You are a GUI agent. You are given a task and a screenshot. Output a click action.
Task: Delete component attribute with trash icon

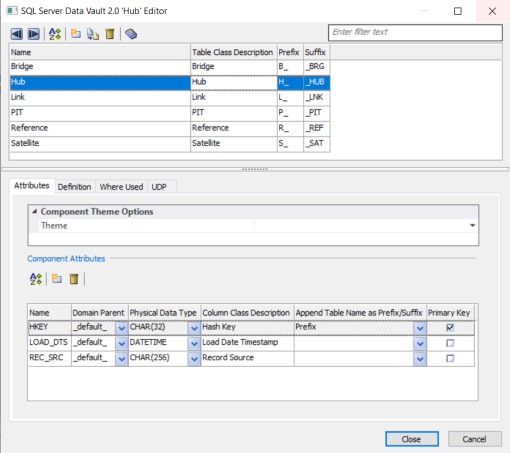pos(74,279)
